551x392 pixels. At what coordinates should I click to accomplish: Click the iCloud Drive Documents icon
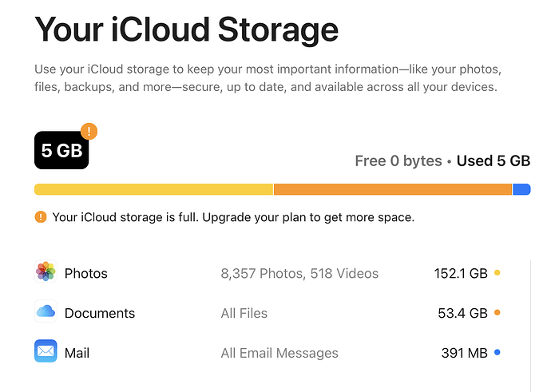(x=46, y=311)
